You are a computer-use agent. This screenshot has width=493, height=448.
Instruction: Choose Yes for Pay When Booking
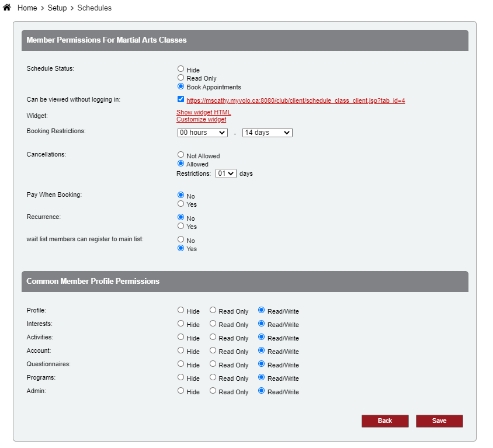tap(180, 204)
